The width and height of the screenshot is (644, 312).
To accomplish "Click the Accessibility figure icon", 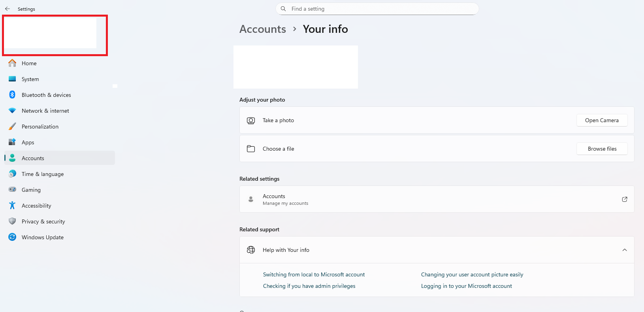I will 12,206.
